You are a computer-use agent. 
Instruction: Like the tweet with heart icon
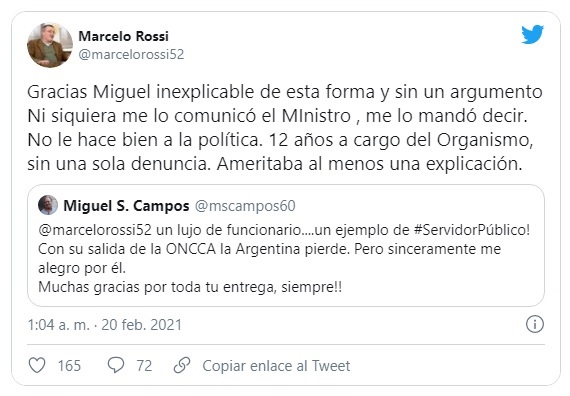[37, 365]
